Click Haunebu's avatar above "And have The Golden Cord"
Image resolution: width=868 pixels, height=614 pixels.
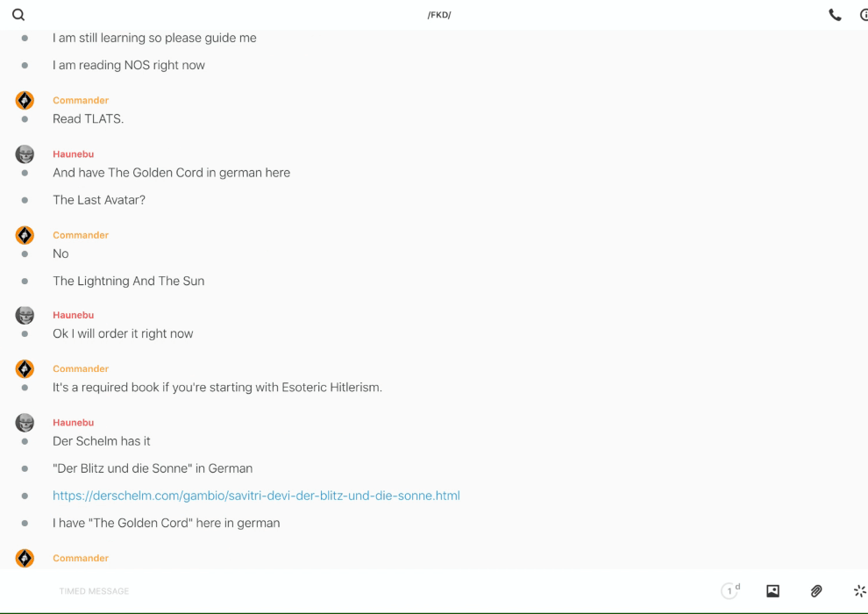(x=25, y=154)
